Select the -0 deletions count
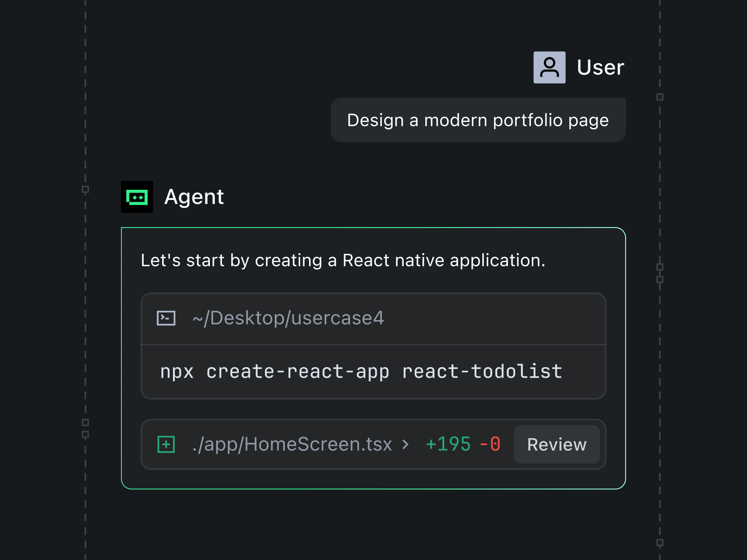This screenshot has width=747, height=560. (490, 444)
